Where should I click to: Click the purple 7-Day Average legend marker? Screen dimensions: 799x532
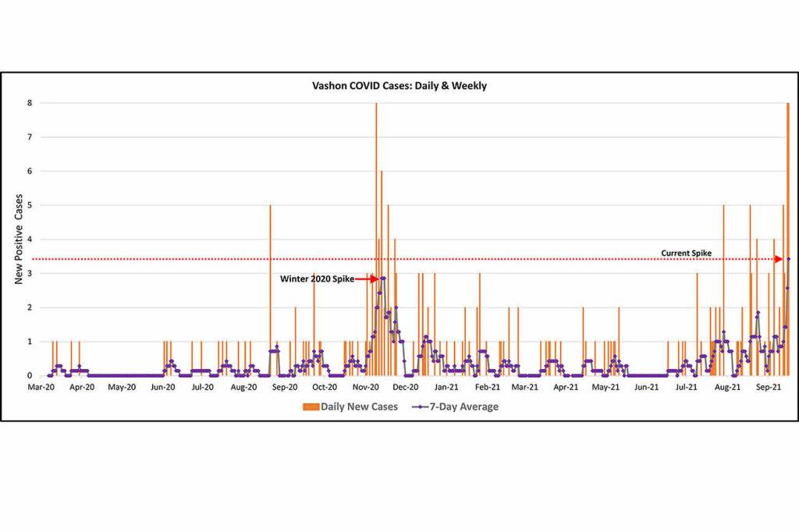coord(420,406)
